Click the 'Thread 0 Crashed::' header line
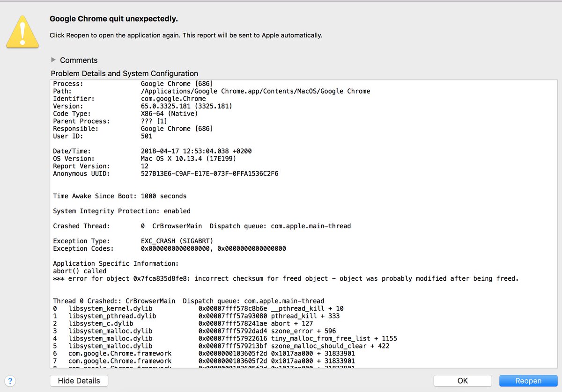 (188, 301)
